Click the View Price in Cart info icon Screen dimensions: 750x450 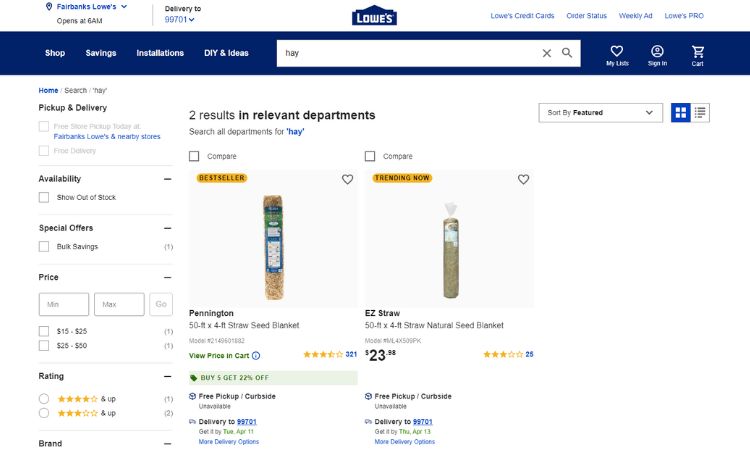256,356
